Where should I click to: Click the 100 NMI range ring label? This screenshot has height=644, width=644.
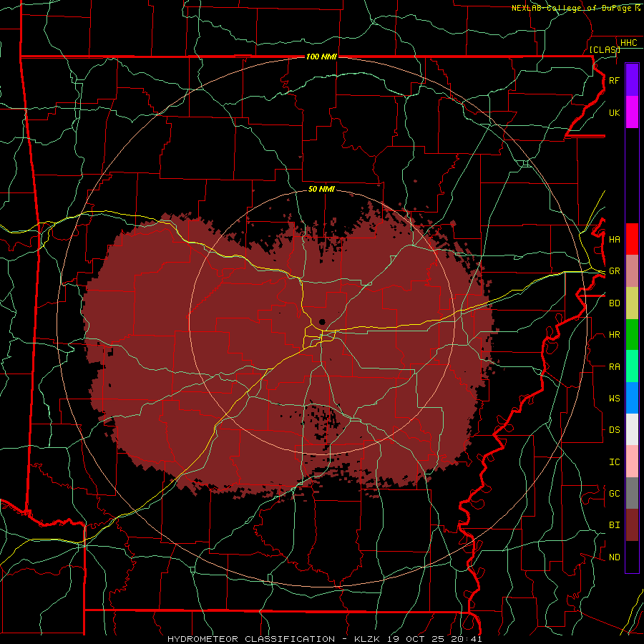coord(321,57)
